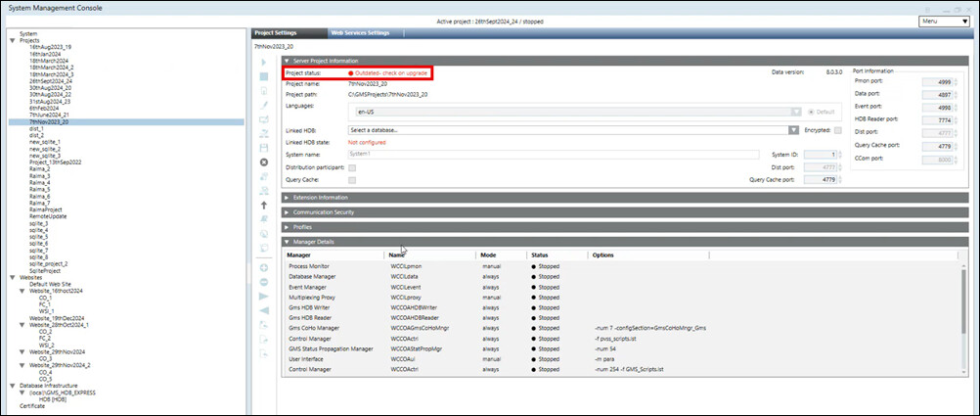Click the left-pointing triangle toolbar icon

(264, 310)
